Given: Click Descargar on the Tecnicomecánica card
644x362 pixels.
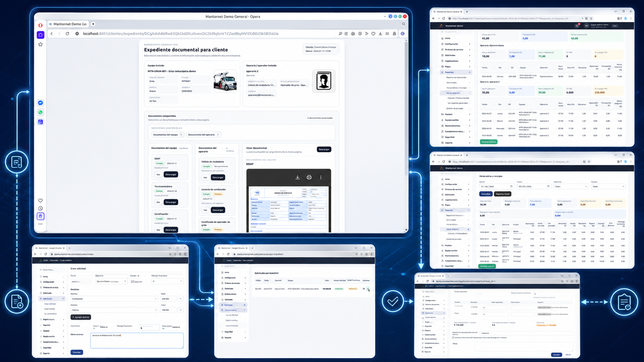Looking at the screenshot, I should pos(171,202).
